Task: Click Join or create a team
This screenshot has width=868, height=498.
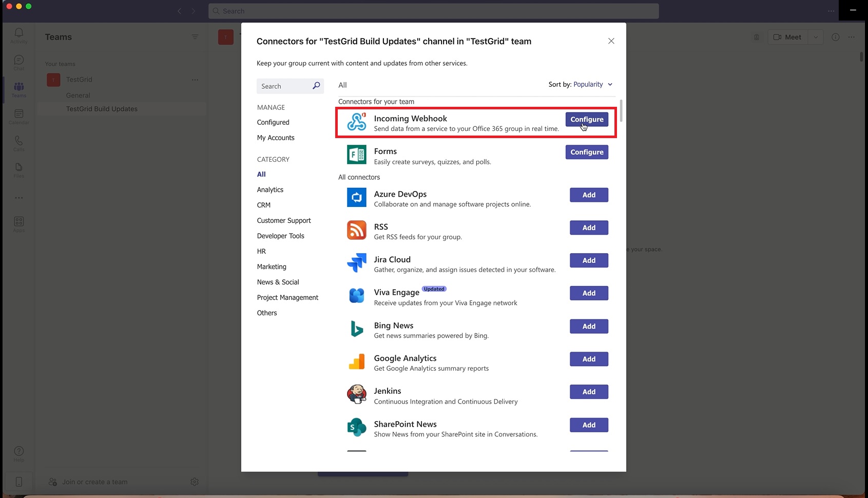Action: (94, 482)
